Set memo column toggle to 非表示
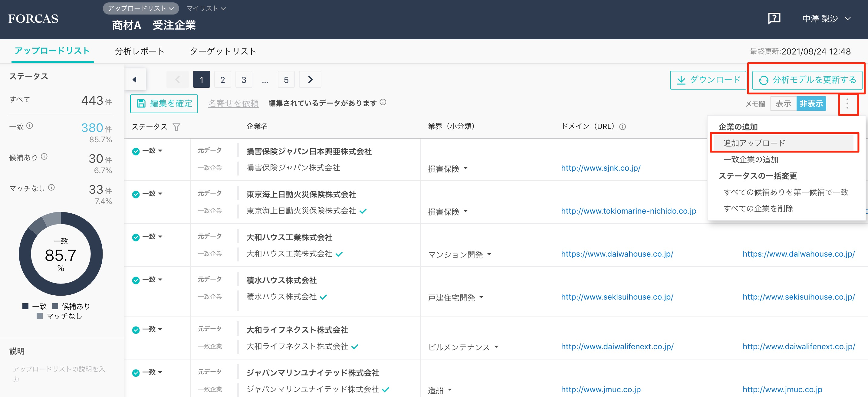This screenshot has width=868, height=397. point(811,103)
